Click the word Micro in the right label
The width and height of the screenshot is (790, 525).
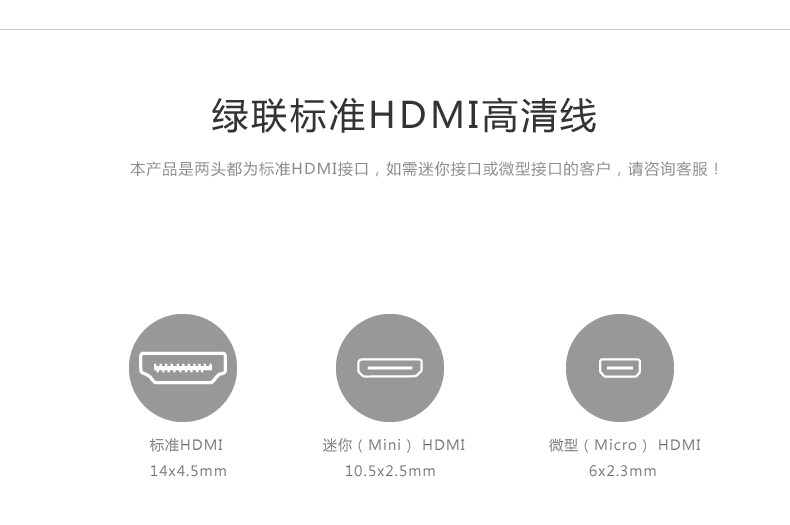(x=616, y=445)
